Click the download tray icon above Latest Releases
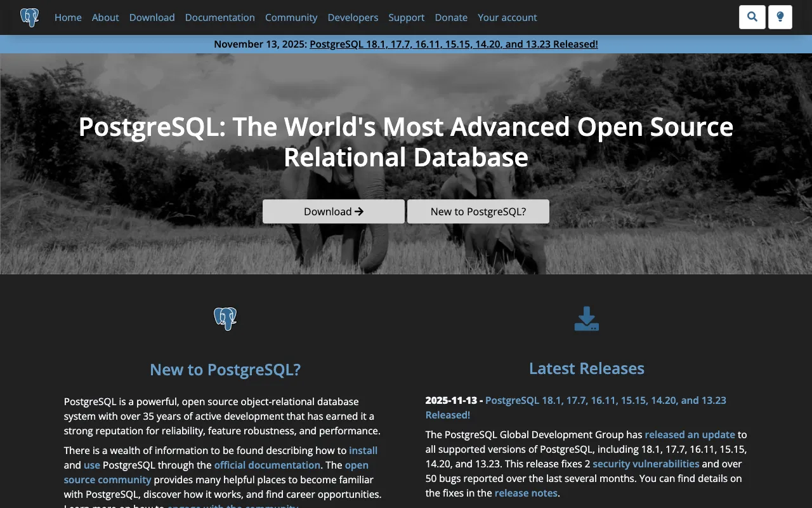 [x=586, y=318]
